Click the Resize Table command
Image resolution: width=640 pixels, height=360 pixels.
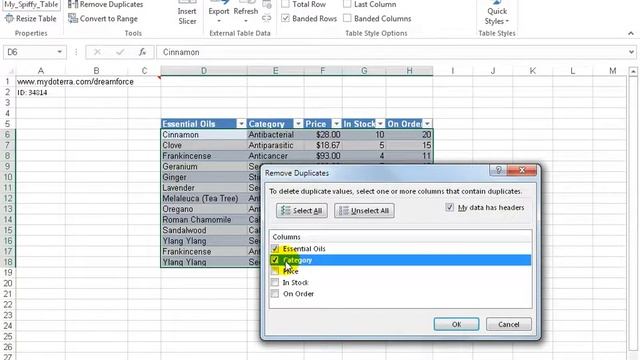coord(31,19)
